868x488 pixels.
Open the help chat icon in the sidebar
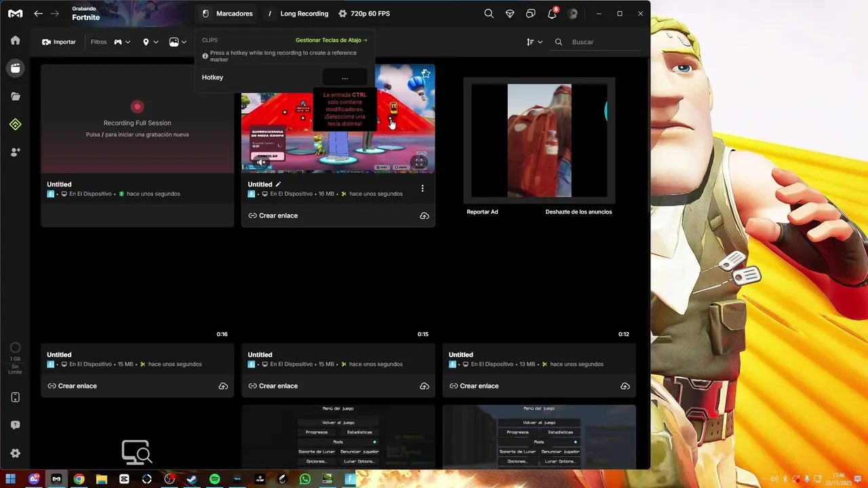[15, 425]
